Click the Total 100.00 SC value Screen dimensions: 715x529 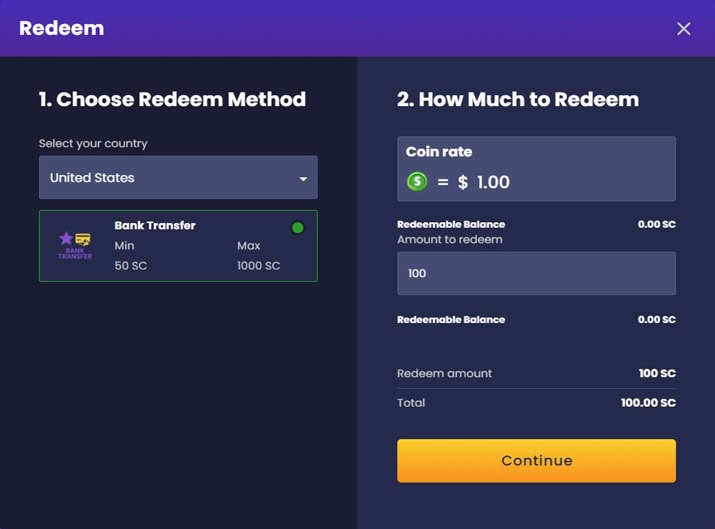pos(648,403)
